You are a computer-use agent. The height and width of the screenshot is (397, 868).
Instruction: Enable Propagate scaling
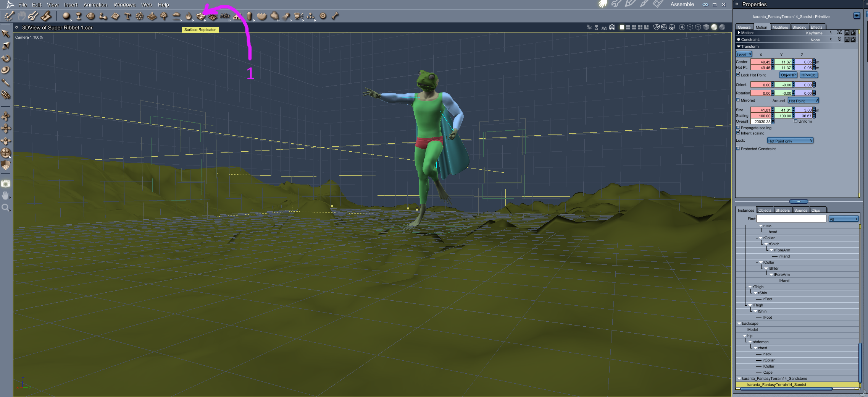(x=738, y=128)
